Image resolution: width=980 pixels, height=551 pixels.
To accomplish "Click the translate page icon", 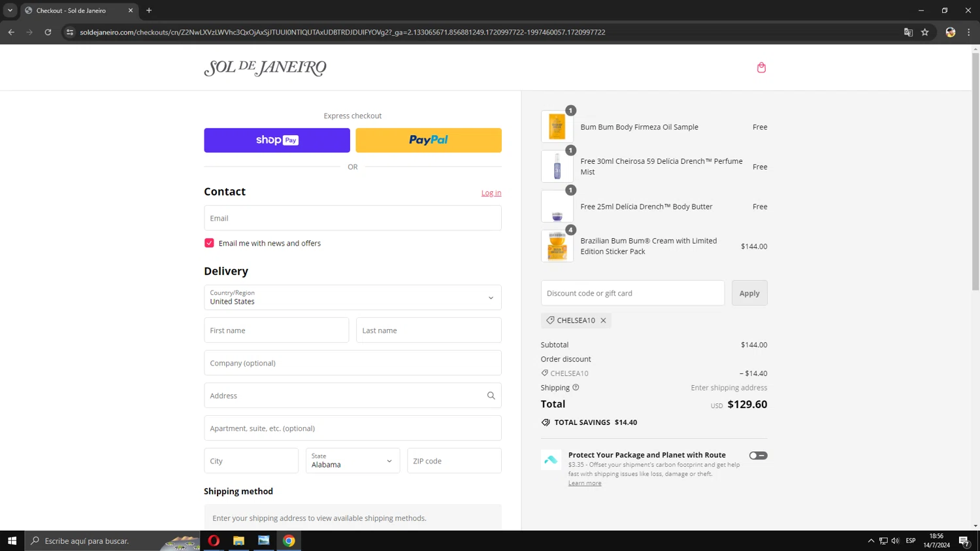I will click(x=908, y=32).
